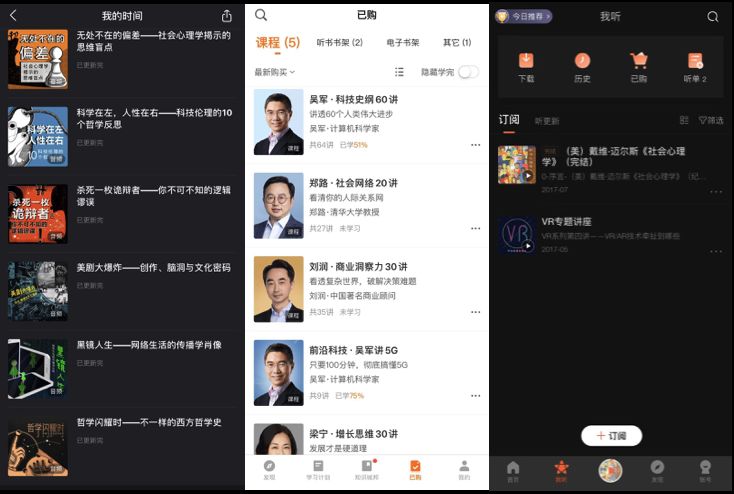Tap the 下载 download icon

[x=526, y=61]
